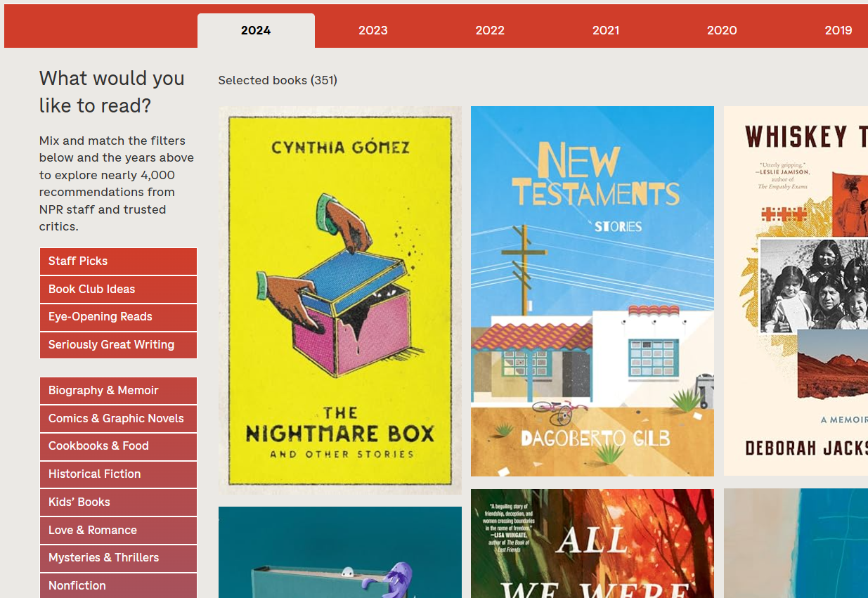Filter by Book Club Ideas
Viewport: 868px width, 598px height.
click(118, 290)
